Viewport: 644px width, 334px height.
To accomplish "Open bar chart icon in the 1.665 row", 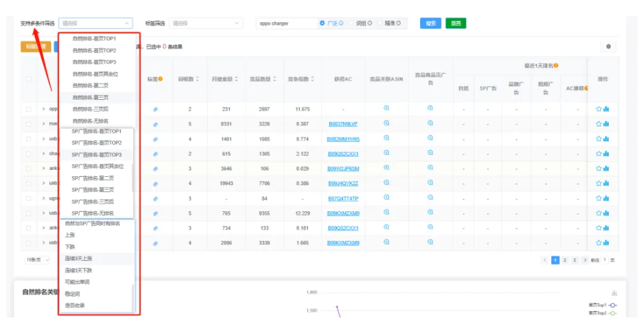I will click(x=606, y=243).
